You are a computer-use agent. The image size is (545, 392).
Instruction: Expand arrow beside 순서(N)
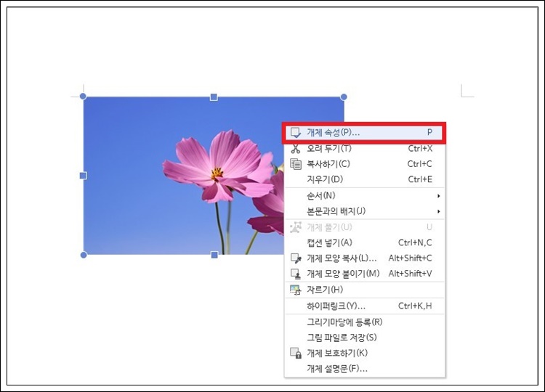click(x=439, y=196)
